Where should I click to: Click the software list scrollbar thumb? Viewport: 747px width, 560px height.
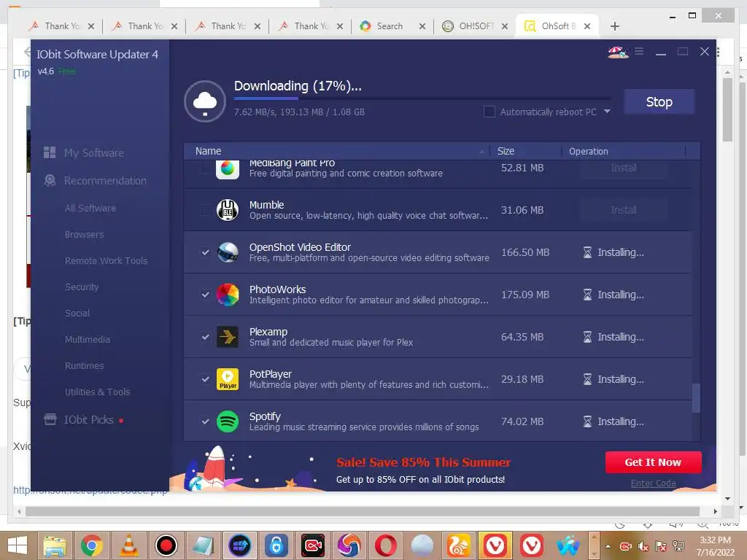[696, 397]
